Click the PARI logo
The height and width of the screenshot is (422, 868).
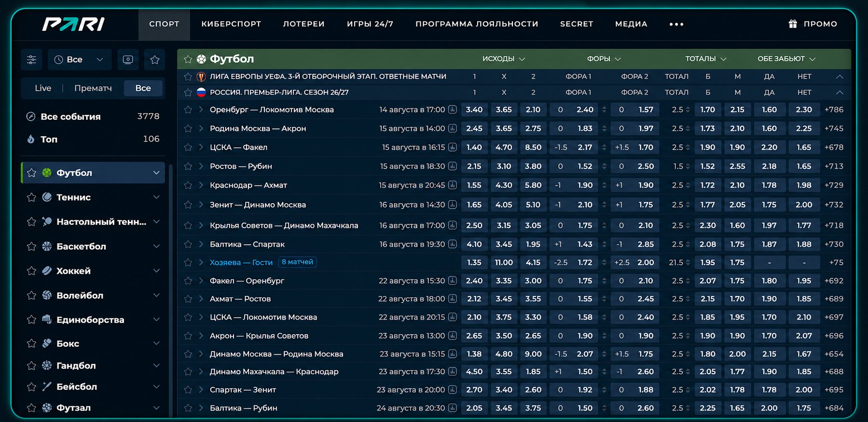tap(73, 24)
